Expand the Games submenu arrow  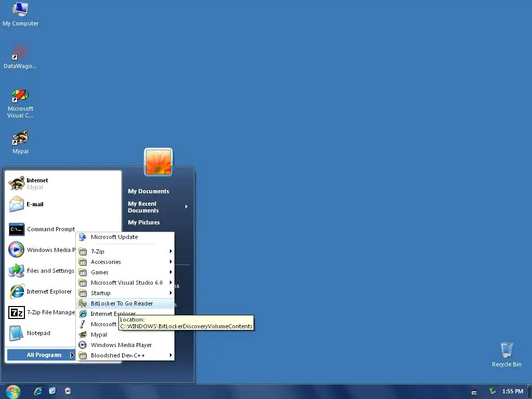click(170, 272)
